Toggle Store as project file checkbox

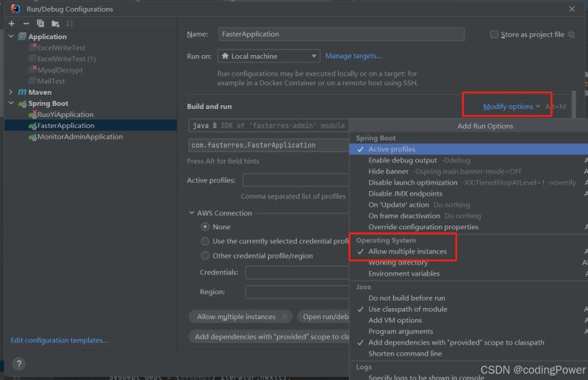(x=494, y=35)
